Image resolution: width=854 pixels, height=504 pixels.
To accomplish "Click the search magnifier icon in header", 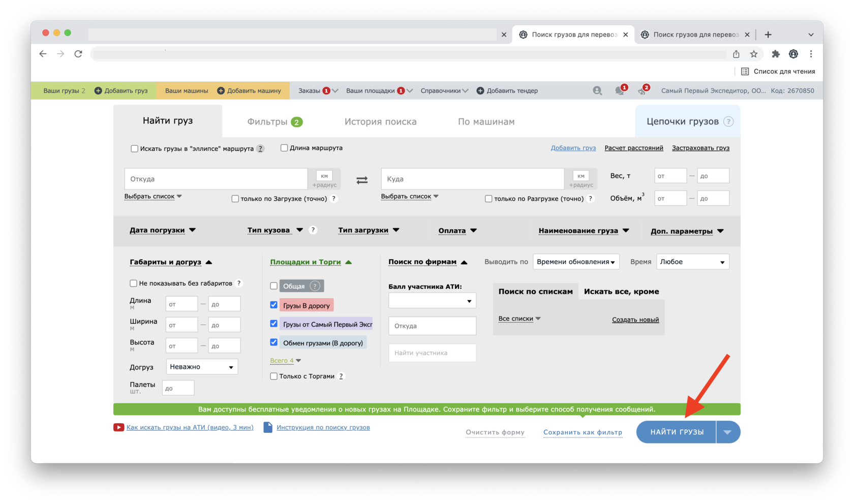I will point(597,90).
